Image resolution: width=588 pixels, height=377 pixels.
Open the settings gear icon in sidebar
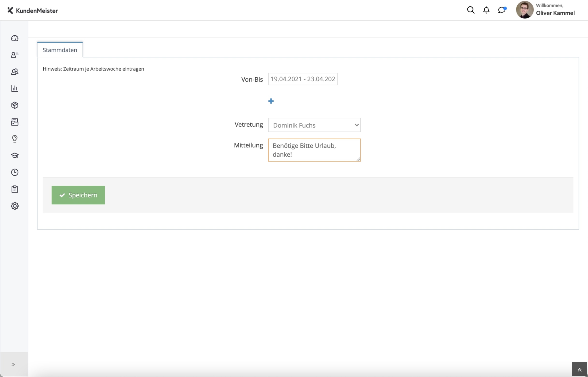coord(15,206)
